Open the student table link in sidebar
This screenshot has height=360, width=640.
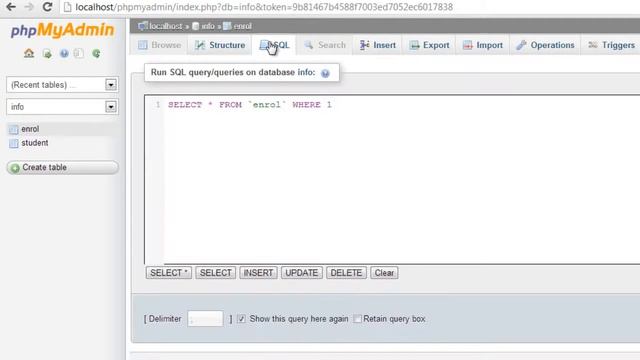tap(35, 143)
